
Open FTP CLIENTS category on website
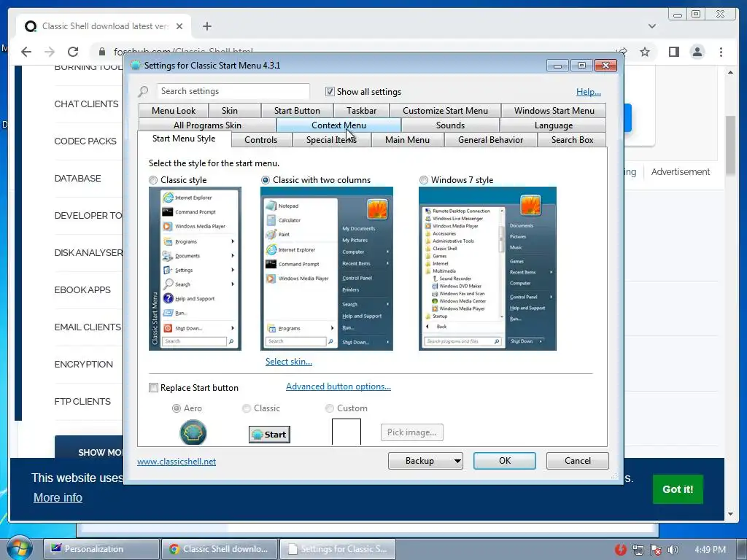(x=82, y=402)
